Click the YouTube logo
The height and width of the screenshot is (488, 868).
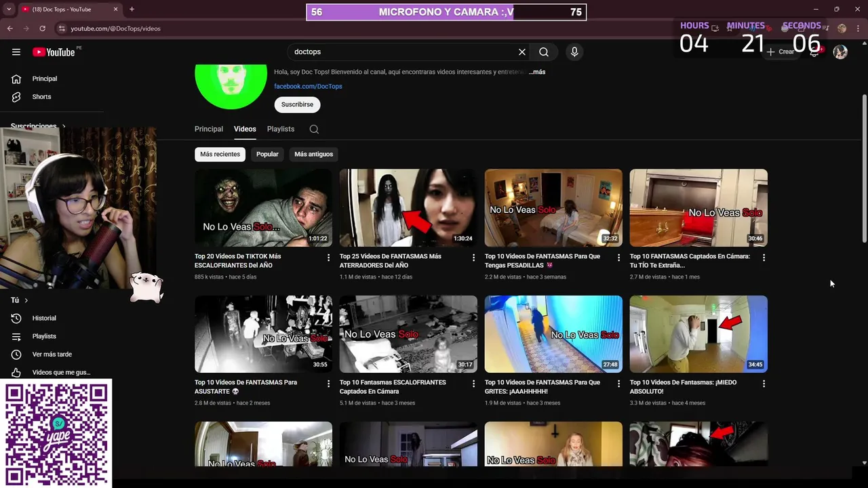click(x=54, y=52)
